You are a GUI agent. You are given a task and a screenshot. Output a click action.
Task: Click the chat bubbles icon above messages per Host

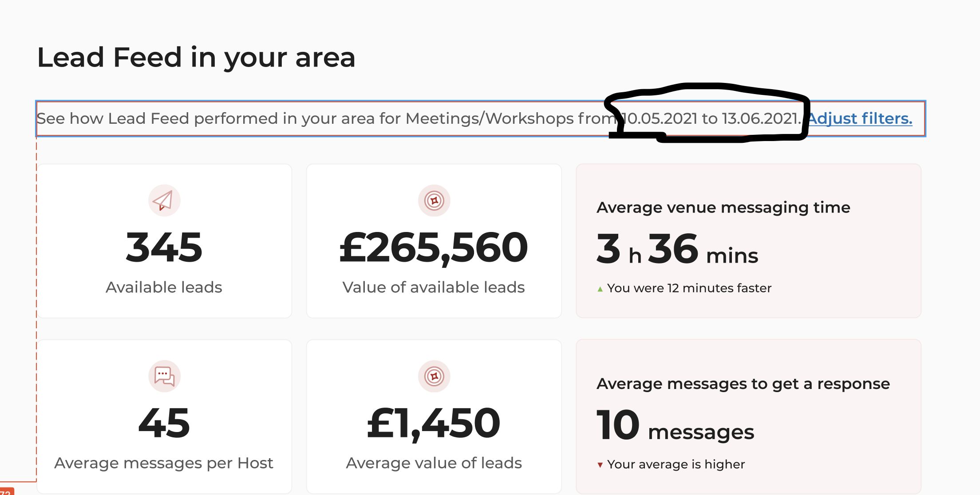click(164, 376)
